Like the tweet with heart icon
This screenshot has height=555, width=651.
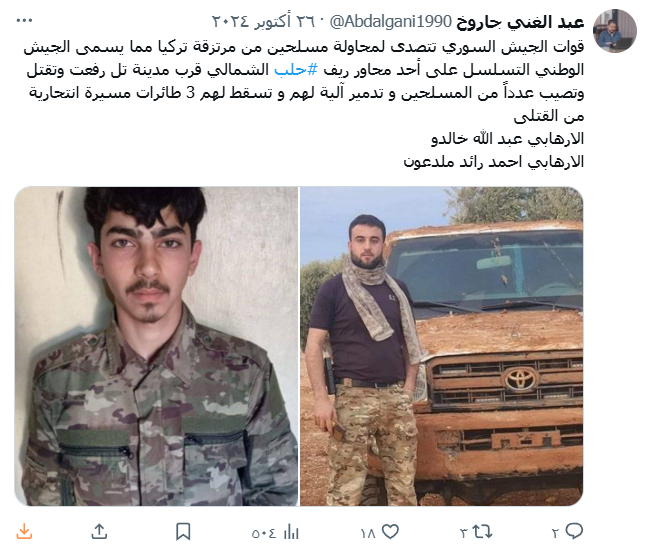390,532
